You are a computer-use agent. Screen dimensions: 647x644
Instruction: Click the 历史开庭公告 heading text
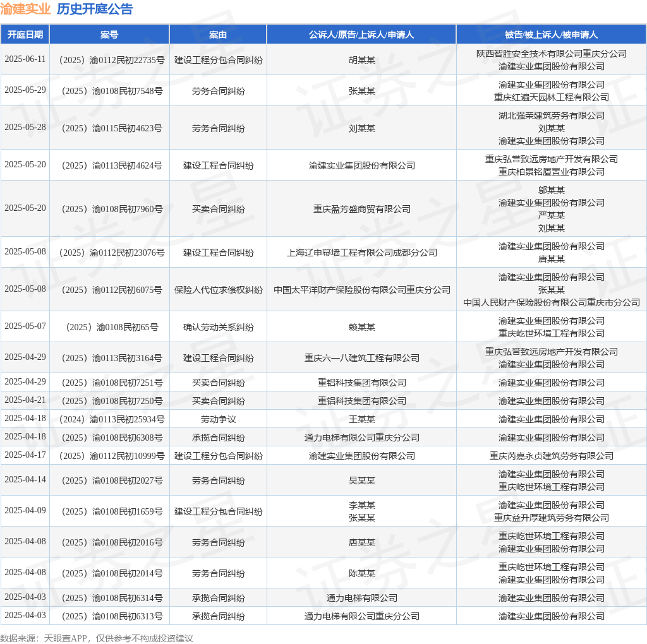point(95,9)
